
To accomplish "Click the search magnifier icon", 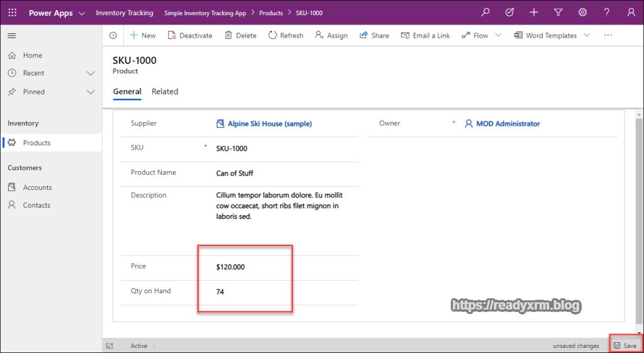I will point(485,13).
